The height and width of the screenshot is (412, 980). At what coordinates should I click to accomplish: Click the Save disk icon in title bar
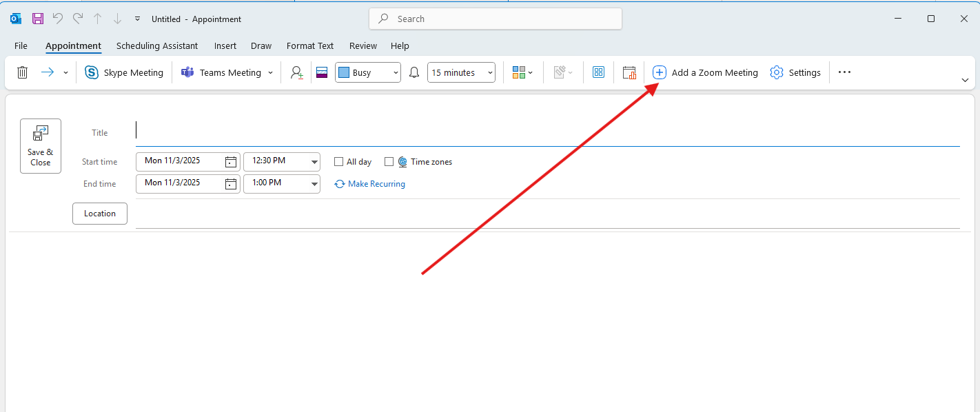[38, 19]
